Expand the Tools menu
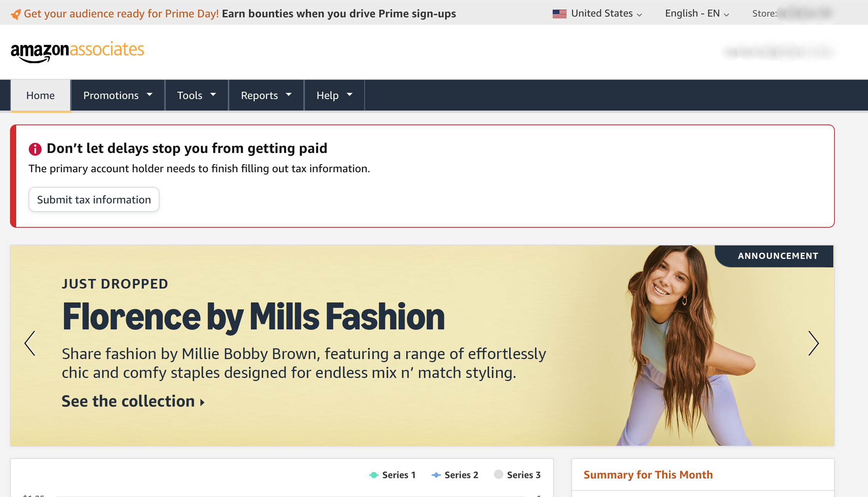This screenshot has height=497, width=868. click(x=197, y=95)
